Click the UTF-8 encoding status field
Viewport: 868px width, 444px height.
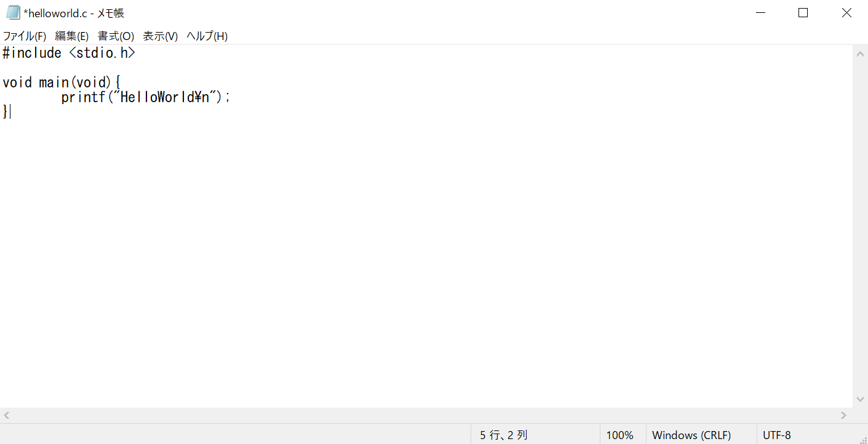[x=777, y=435]
